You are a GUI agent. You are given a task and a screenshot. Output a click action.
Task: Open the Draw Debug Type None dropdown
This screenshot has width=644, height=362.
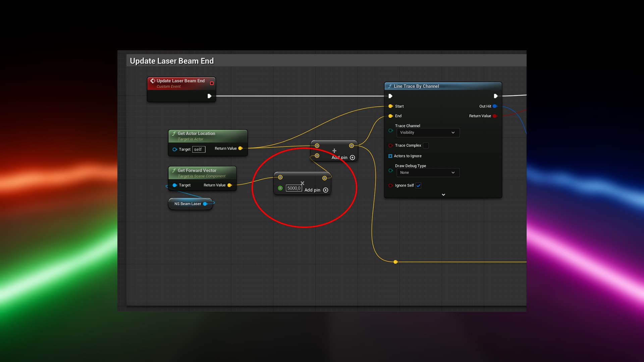[x=428, y=173]
